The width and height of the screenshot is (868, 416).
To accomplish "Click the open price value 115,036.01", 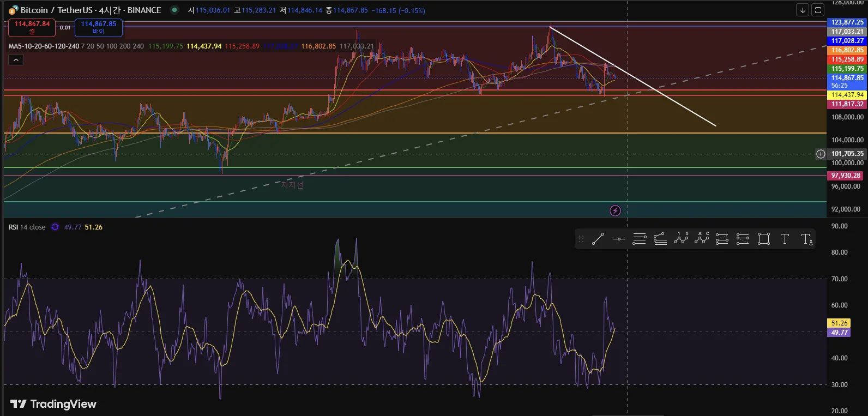I will 213,10.
